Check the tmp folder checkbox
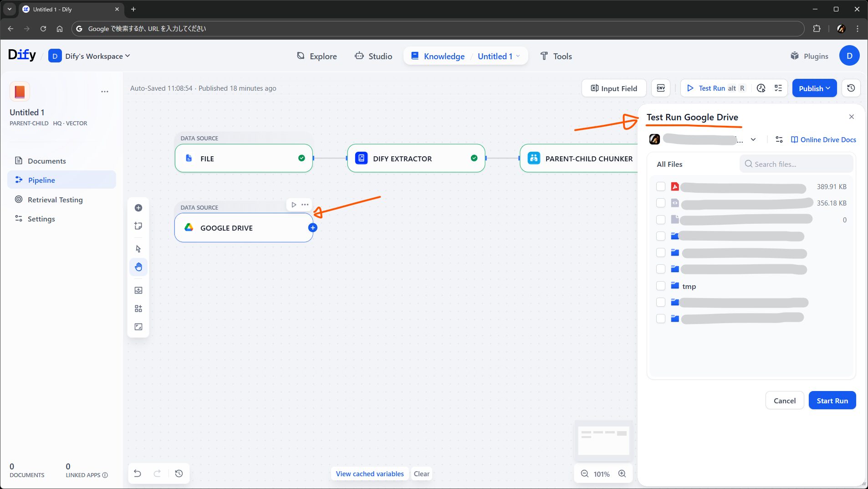The width and height of the screenshot is (868, 489). (x=661, y=286)
